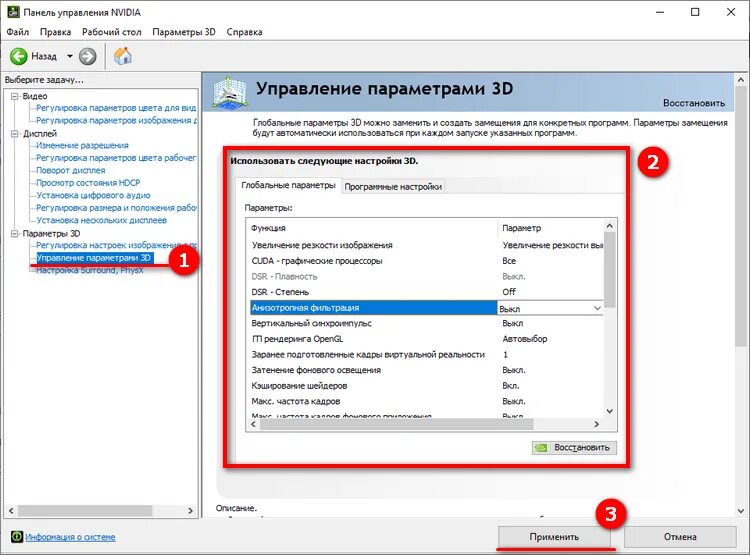Select the Увеличение резкости изображения row

(x=426, y=245)
